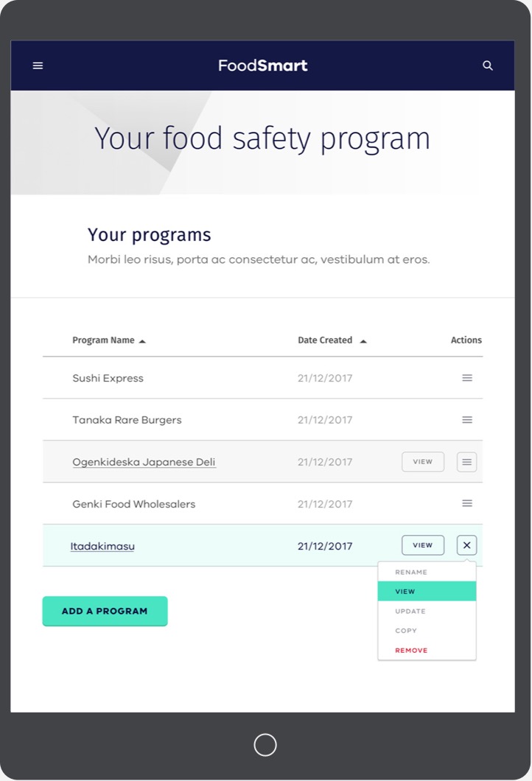532x781 pixels.
Task: Click the Add a Program button
Action: 105,611
